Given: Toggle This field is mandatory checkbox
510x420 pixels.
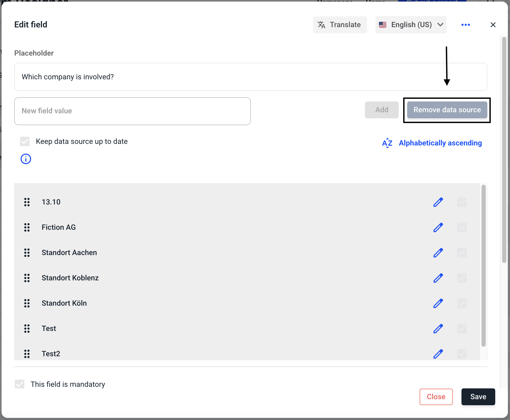Looking at the screenshot, I should pyautogui.click(x=20, y=384).
